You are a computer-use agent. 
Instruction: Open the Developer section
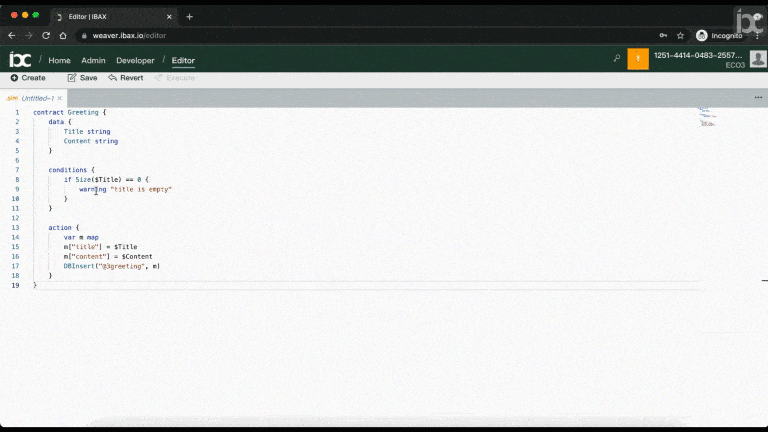pos(135,60)
